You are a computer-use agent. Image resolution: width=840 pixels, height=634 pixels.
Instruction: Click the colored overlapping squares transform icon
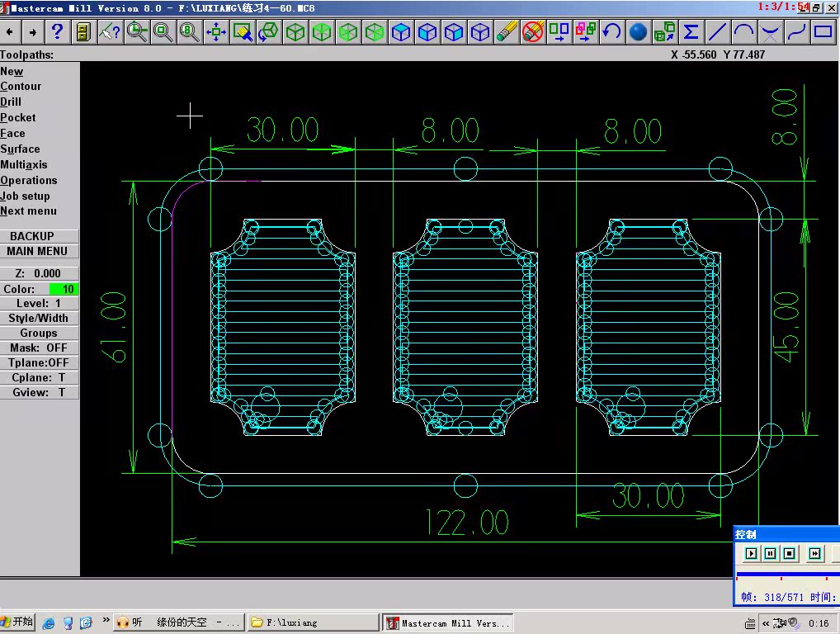click(586, 32)
